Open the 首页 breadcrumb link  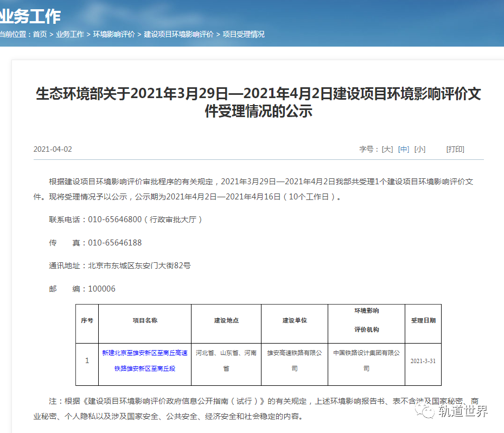tap(40, 34)
